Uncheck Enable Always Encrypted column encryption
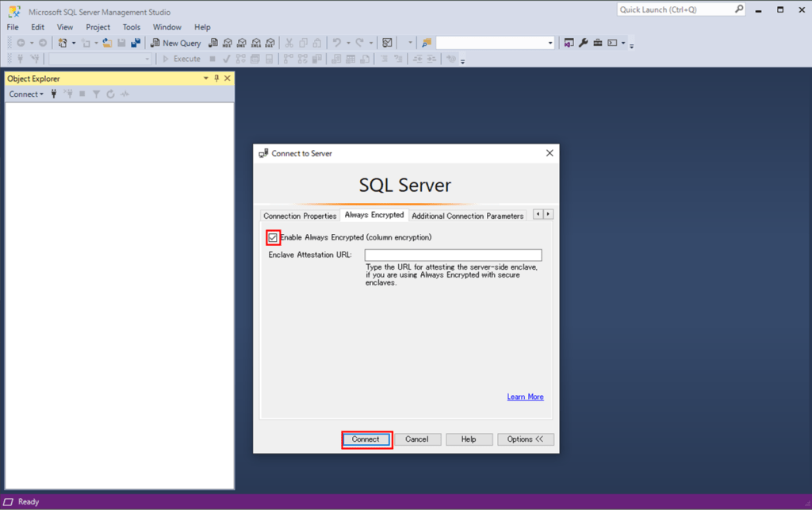This screenshot has width=812, height=510. 273,236
